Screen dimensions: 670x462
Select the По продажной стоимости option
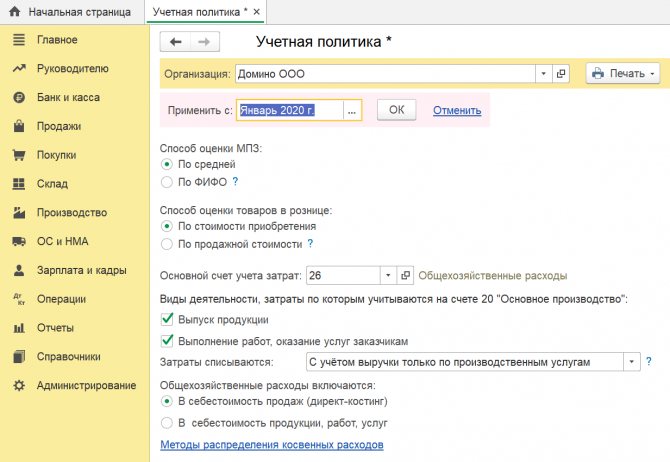pos(166,243)
